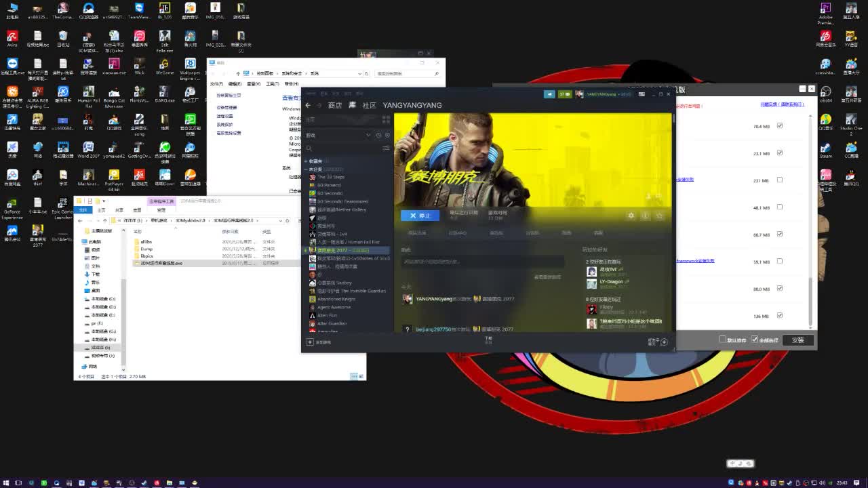This screenshot has height=488, width=868.
Task: Select Cyberpunk 2077 entry in library list
Action: point(345,250)
